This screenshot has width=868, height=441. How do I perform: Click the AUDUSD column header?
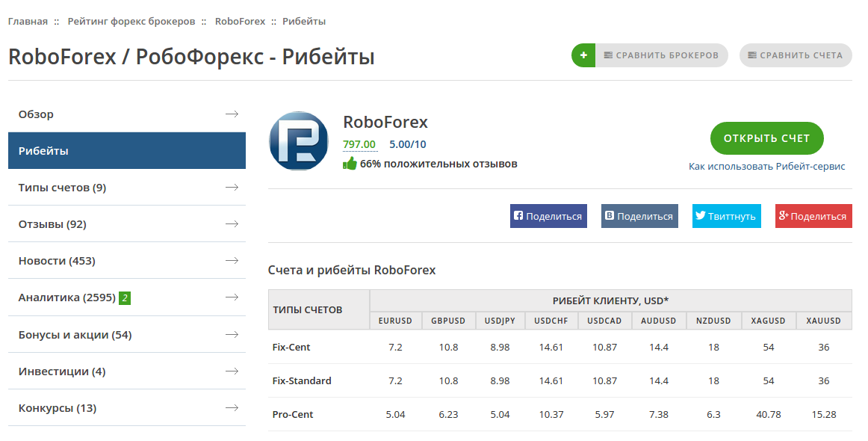click(x=659, y=321)
